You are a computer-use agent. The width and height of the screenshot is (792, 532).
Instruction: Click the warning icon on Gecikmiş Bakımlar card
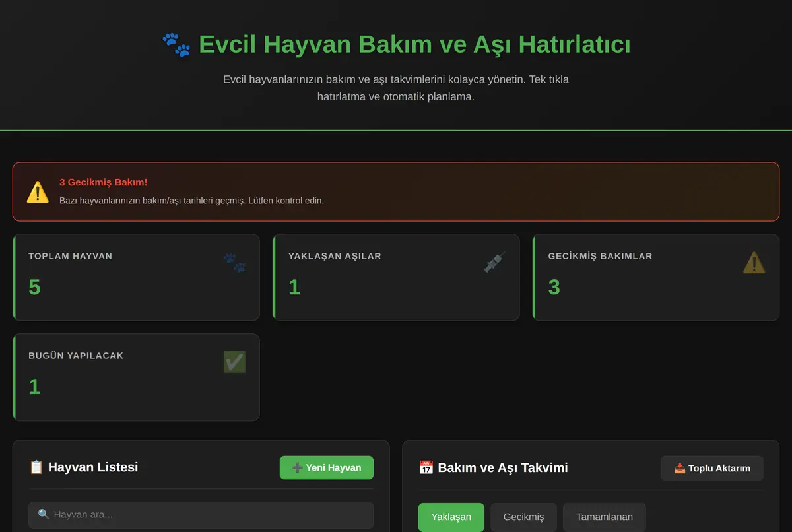click(x=754, y=263)
